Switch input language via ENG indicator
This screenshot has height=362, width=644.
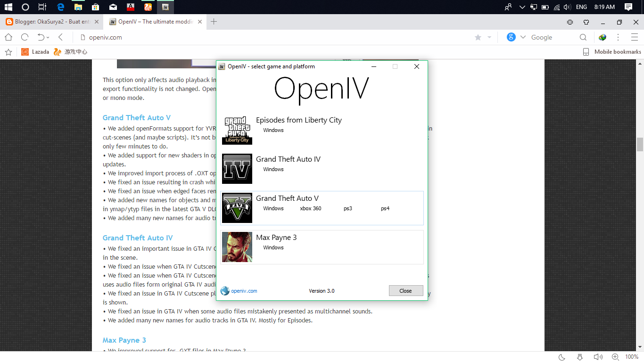(x=582, y=7)
